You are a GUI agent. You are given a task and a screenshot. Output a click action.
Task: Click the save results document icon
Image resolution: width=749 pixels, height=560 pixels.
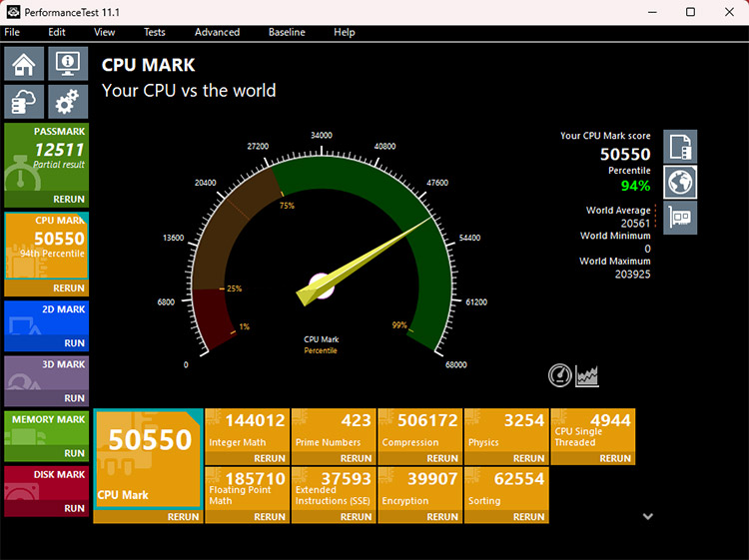click(x=680, y=147)
